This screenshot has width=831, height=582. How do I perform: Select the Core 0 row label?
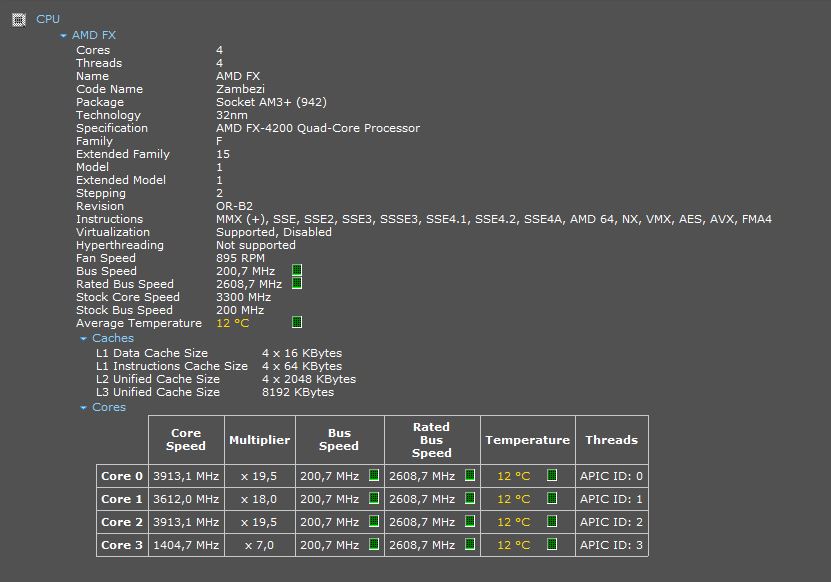pyautogui.click(x=122, y=476)
